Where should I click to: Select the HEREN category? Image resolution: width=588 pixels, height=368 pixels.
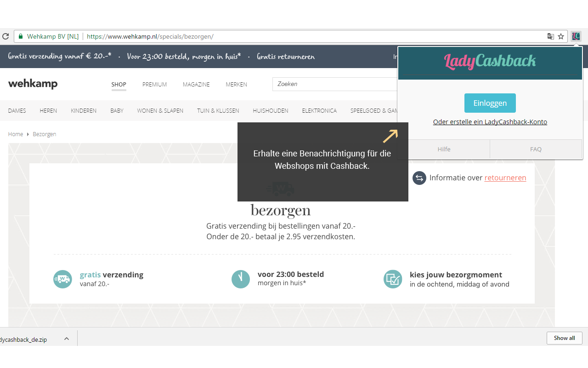pos(48,111)
